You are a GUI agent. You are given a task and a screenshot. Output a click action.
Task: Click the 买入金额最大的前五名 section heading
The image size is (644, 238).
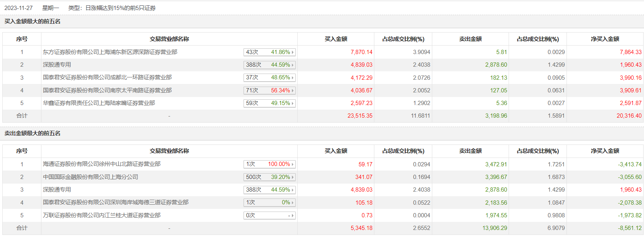(x=32, y=21)
